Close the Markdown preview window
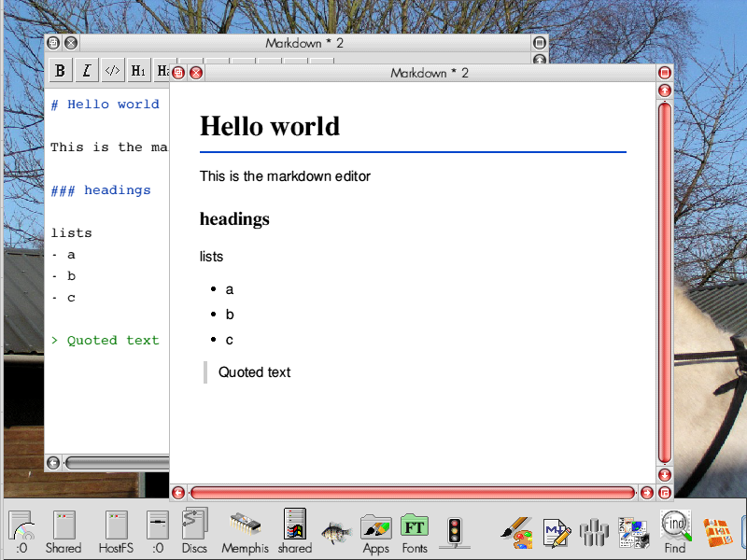The width and height of the screenshot is (747, 560). [196, 73]
